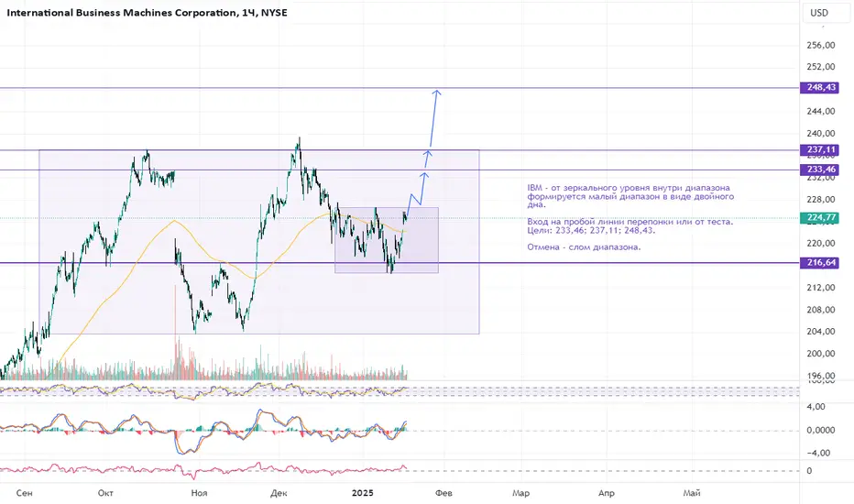854x504 pixels.
Task: Click the 2025 year label on time axis
Action: 363,493
